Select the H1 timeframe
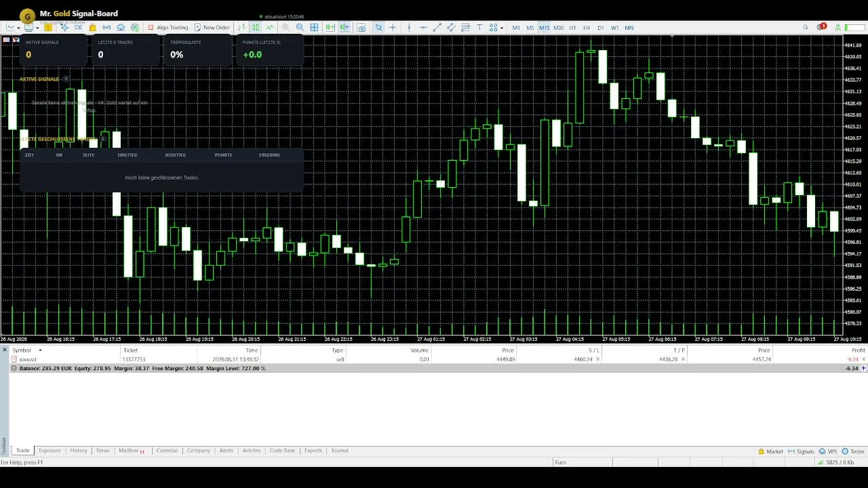Screen dimensions: 868x488 pos(572,28)
